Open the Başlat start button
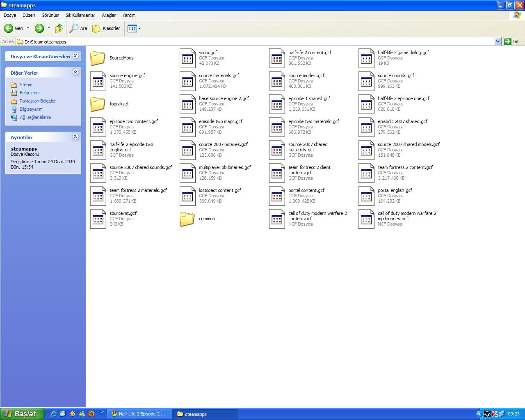Viewport: 525px width, 420px height. click(21, 414)
